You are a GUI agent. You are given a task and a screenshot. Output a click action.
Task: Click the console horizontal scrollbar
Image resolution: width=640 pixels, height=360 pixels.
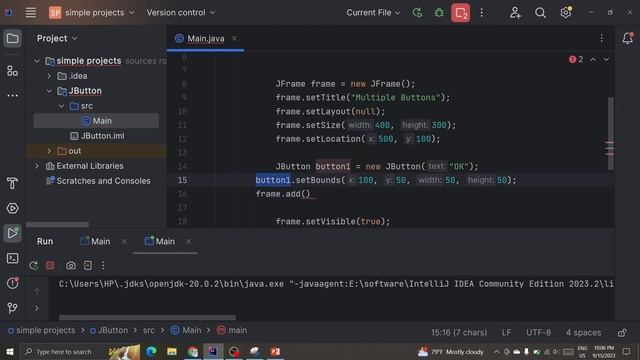click(147, 318)
